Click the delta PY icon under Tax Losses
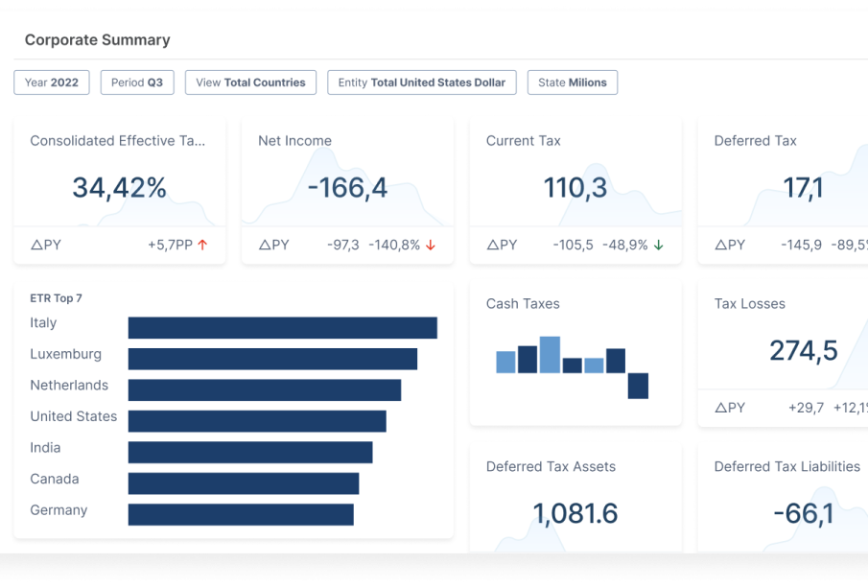The image size is (868, 588). (x=722, y=408)
